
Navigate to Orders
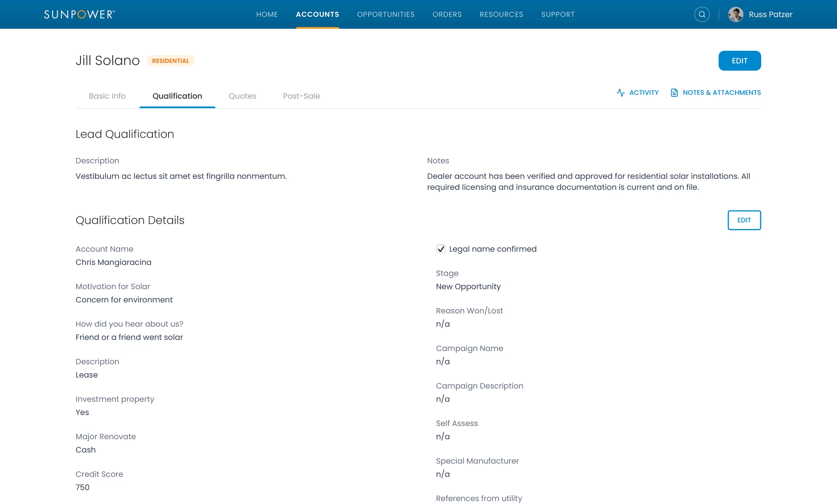click(x=447, y=14)
